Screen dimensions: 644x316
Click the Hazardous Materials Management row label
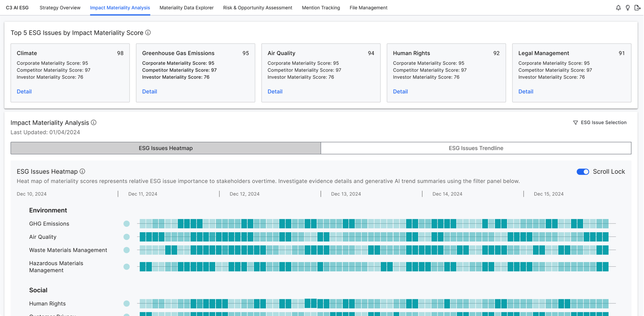pos(56,267)
